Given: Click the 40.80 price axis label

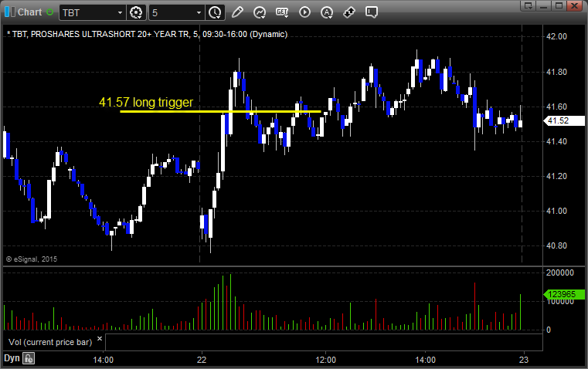Looking at the screenshot, I should coord(556,245).
